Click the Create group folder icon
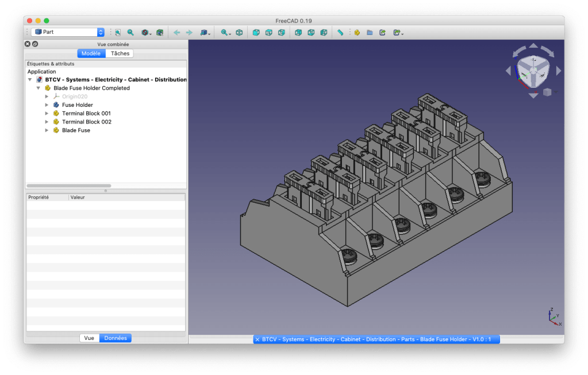 click(x=370, y=33)
